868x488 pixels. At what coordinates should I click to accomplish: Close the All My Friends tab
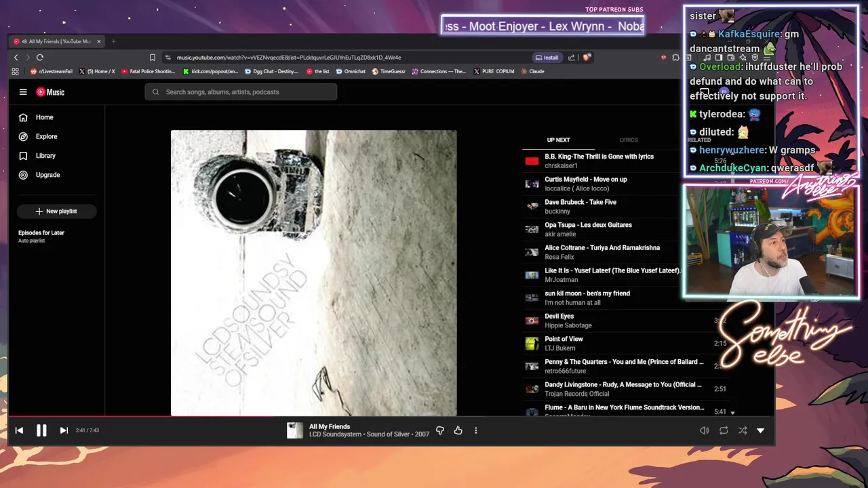coord(98,41)
